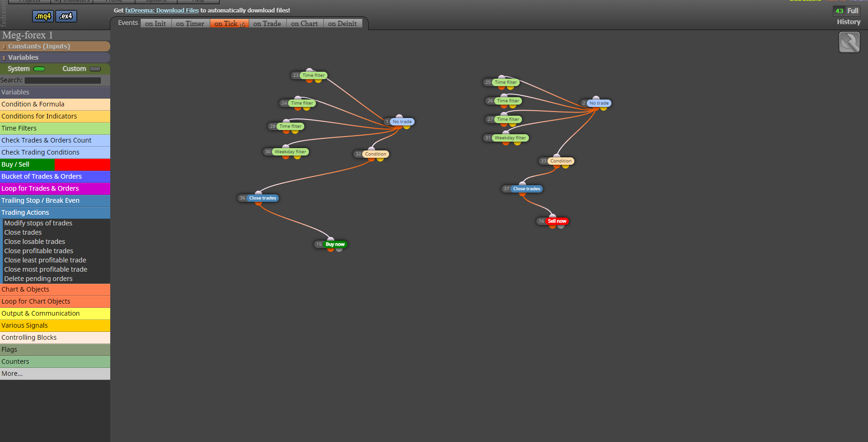Viewport: 868px width, 442px height.
Task: Switch to on Deinit tab
Action: [343, 24]
